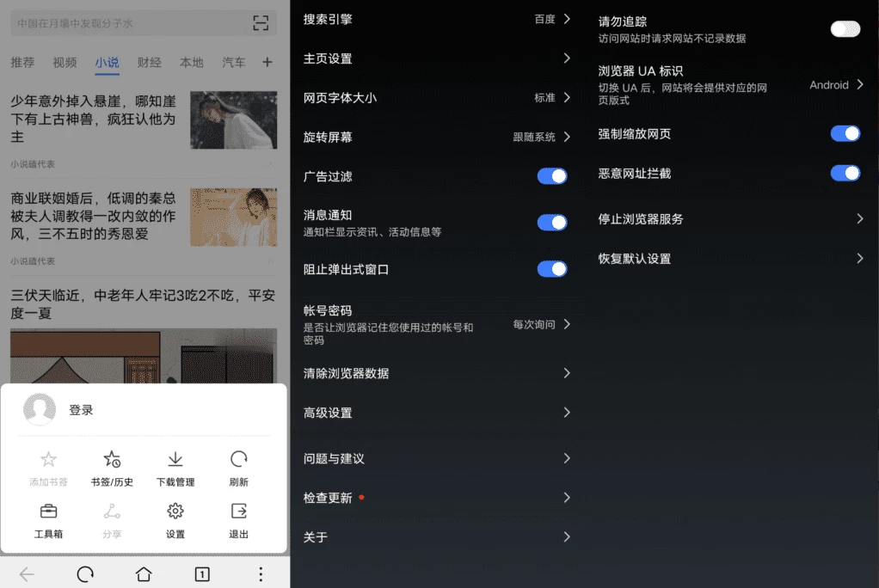This screenshot has width=879, height=588.
Task: Open the tab switcher showing 1
Action: point(202,574)
